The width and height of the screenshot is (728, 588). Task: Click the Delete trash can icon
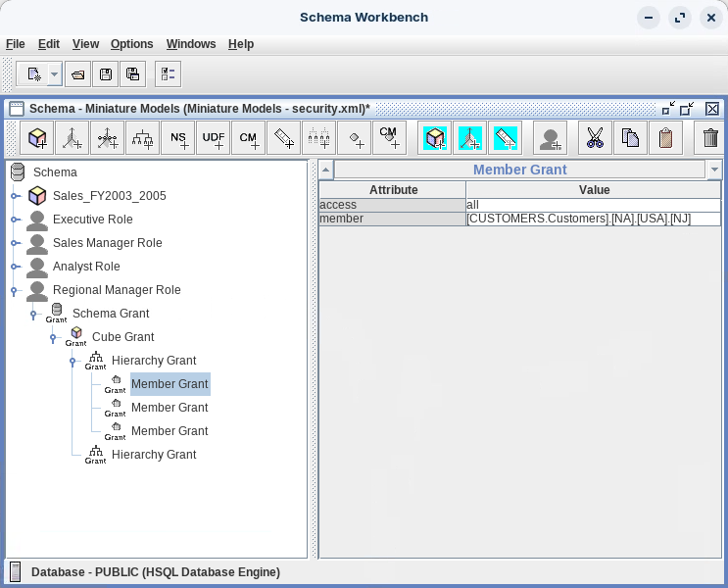(x=711, y=138)
